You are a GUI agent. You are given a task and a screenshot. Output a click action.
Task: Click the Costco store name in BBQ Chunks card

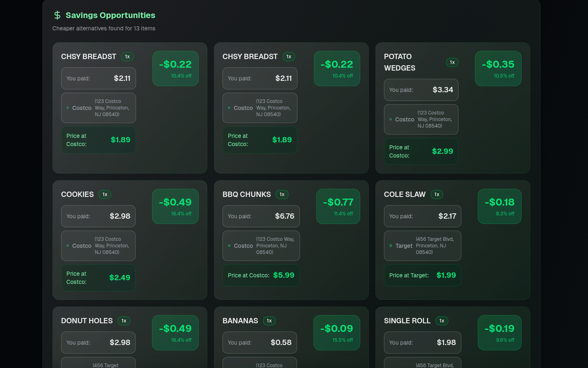click(x=243, y=246)
